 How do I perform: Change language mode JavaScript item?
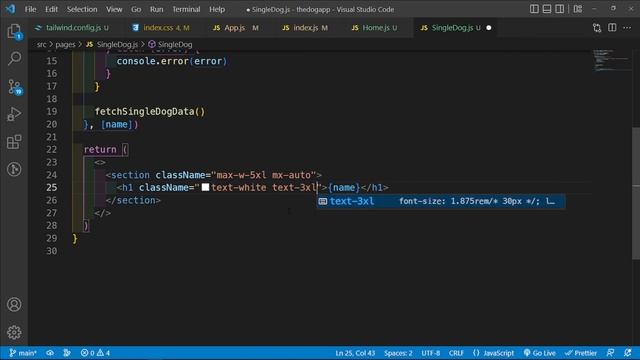coord(493,353)
